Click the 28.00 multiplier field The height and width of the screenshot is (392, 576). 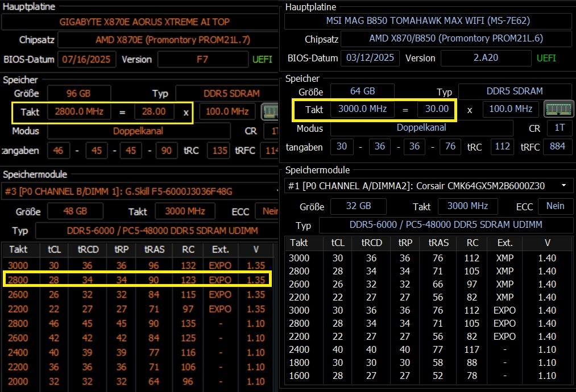tap(154, 111)
